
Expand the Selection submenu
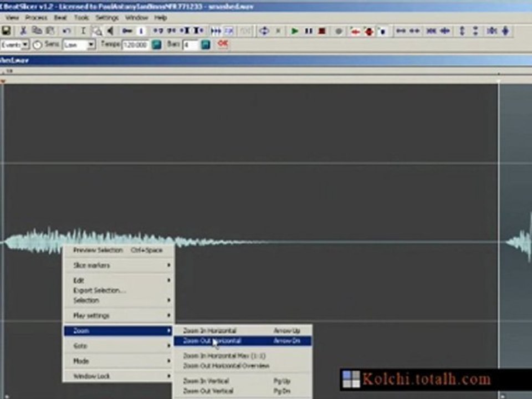click(x=119, y=300)
